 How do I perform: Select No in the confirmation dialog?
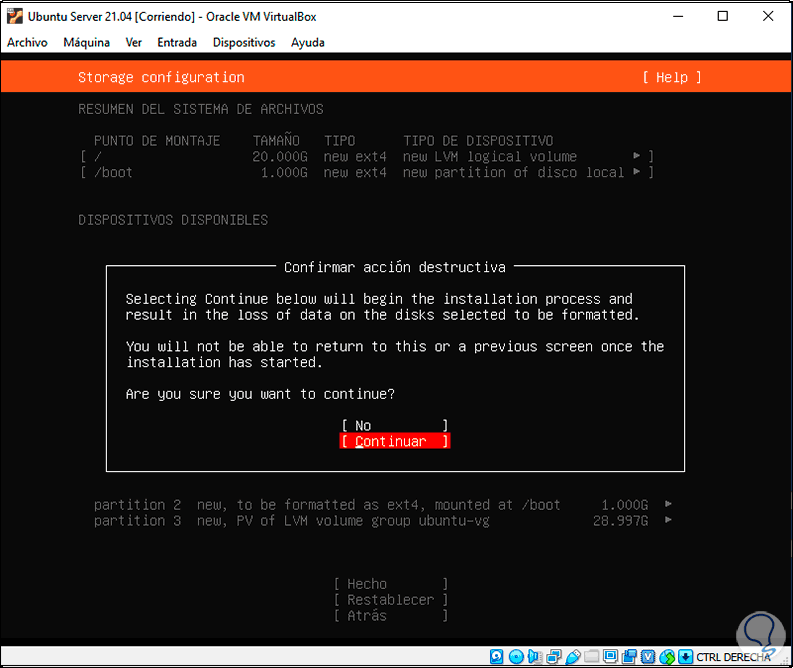click(394, 425)
